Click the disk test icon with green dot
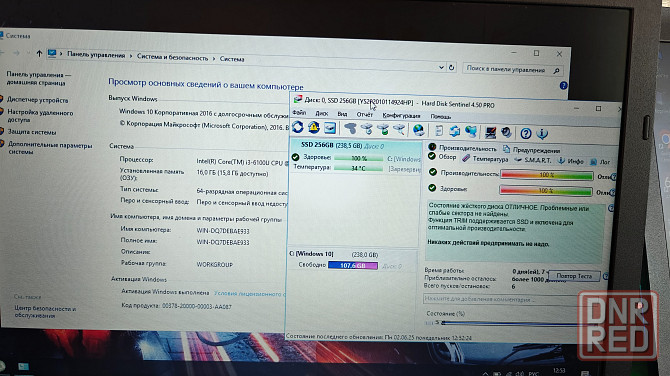The image size is (670, 376). click(383, 129)
